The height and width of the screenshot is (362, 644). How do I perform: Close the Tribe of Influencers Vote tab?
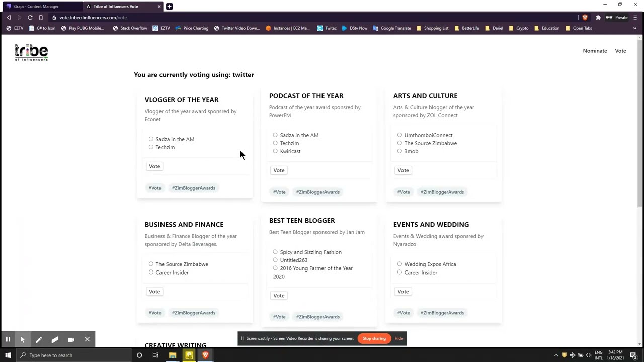pos(159,6)
